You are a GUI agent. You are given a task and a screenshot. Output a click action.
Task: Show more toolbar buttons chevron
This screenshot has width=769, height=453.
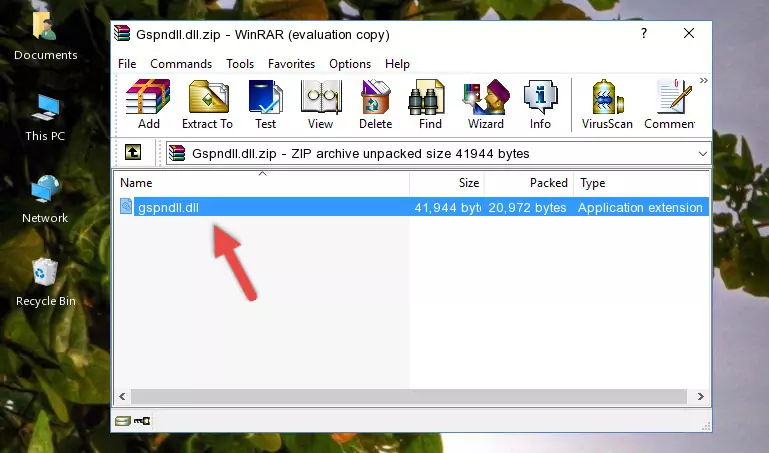pos(704,80)
